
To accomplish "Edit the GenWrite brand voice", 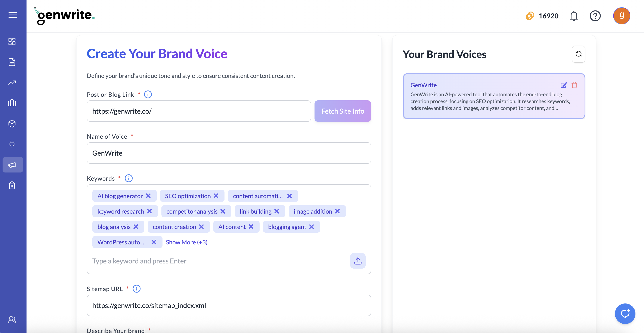I will pyautogui.click(x=564, y=85).
